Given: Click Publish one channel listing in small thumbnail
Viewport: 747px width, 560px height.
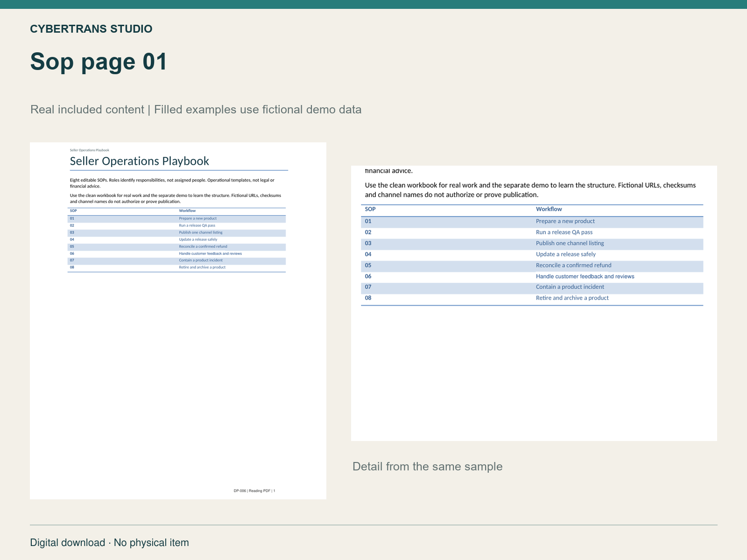Looking at the screenshot, I should coord(201,232).
